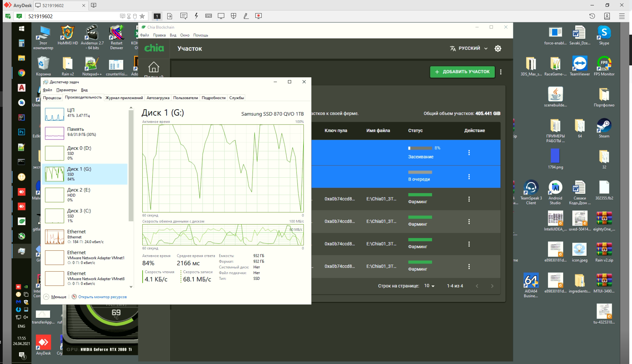Screen dimensions: 632x364
Task: Open the Помощь menu in Chia Blockchain
Action: tap(201, 35)
